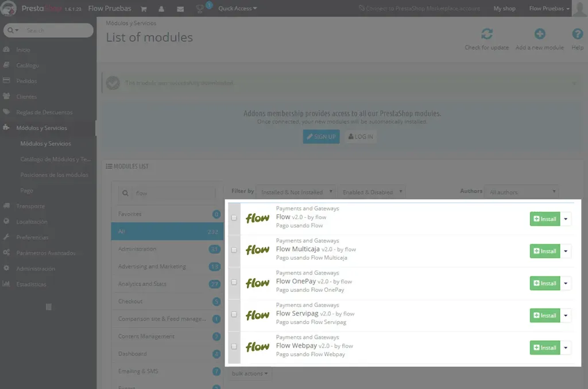Open the shopping cart icon in header
This screenshot has width=588, height=389.
(144, 9)
